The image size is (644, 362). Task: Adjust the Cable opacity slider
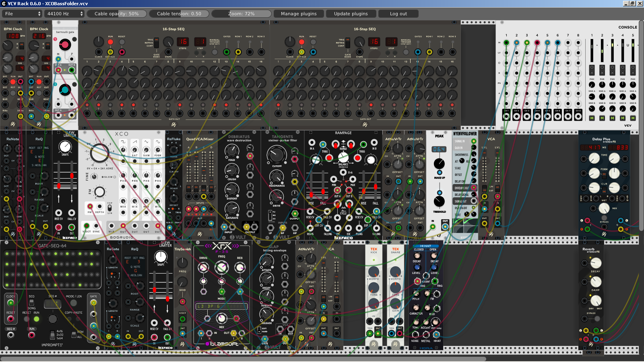pyautogui.click(x=117, y=14)
